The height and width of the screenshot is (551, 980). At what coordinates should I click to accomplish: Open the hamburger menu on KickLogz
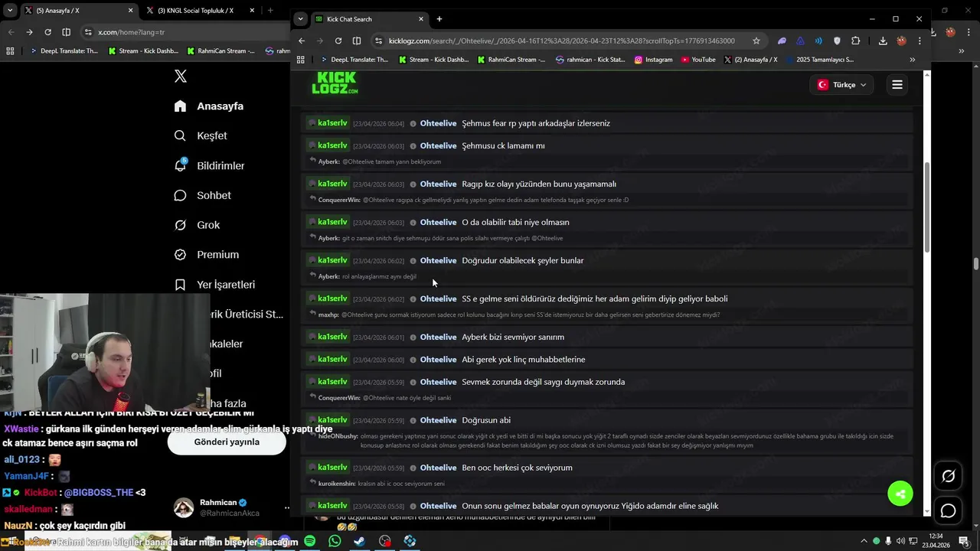tap(897, 85)
